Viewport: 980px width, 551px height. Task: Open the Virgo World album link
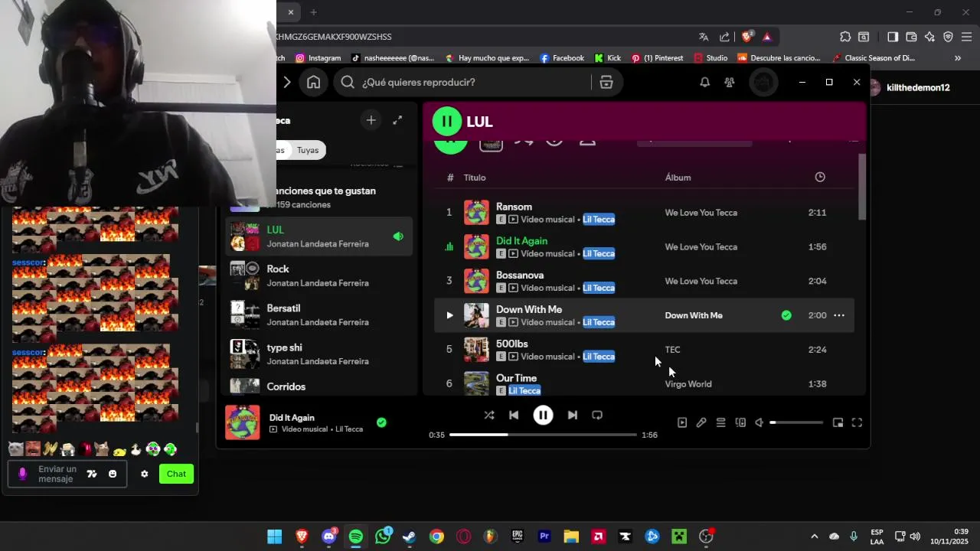pyautogui.click(x=688, y=384)
